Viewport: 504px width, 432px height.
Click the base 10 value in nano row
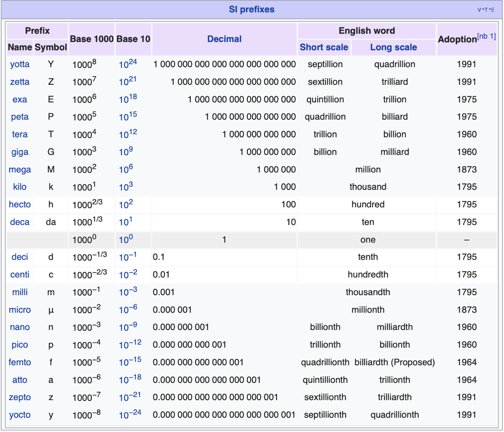127,327
